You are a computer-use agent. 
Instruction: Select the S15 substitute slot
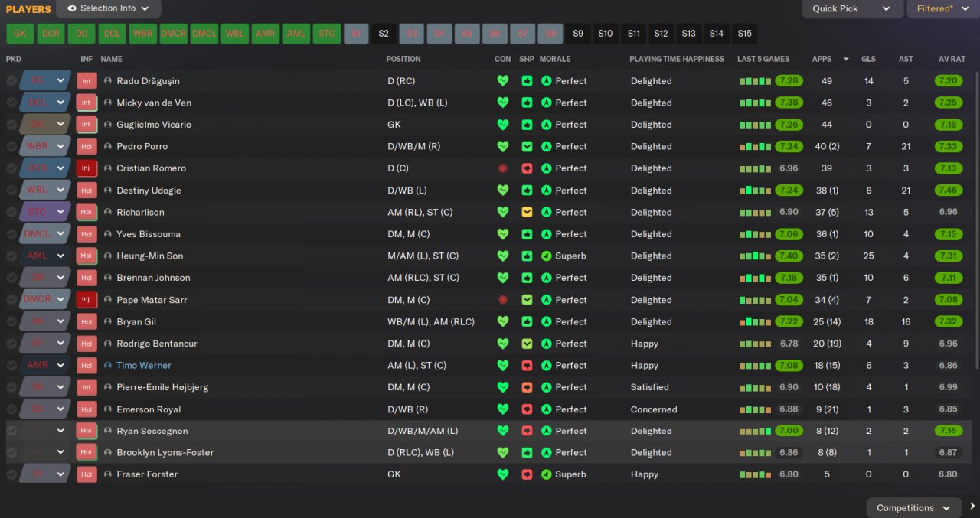[x=744, y=34]
